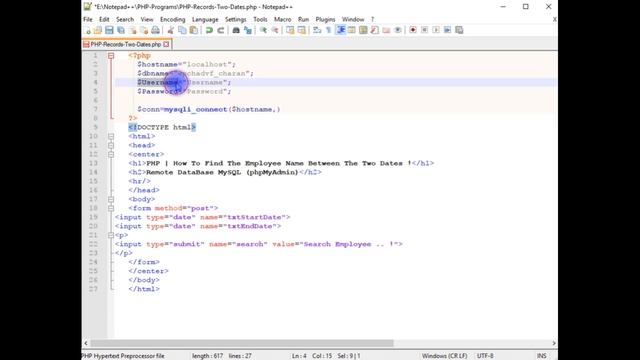Toggle word wrap in the toolbar

pos(317,30)
